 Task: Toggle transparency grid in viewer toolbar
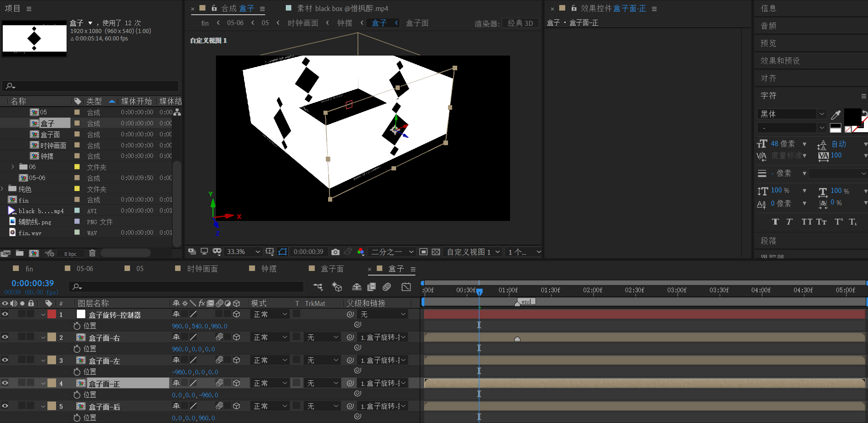[x=436, y=252]
